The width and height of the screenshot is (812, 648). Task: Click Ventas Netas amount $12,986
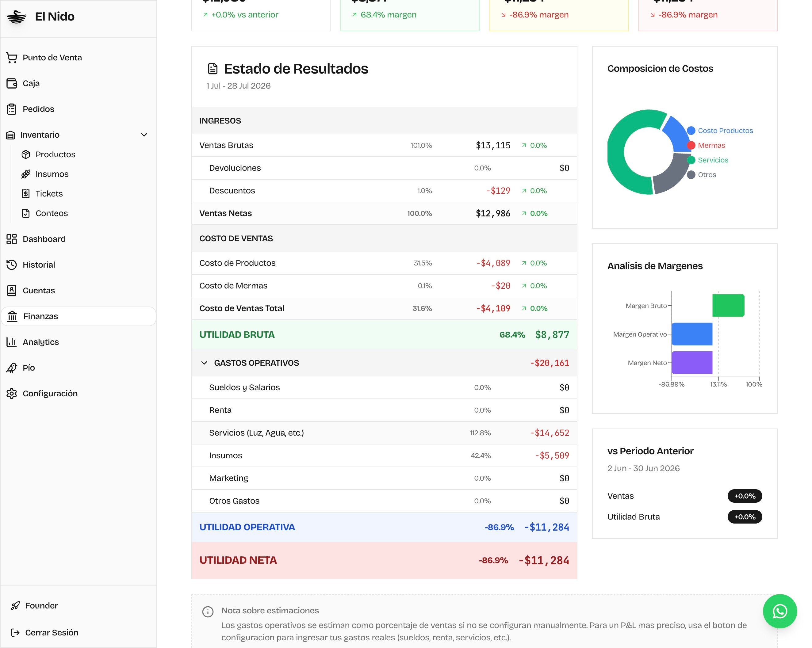click(x=492, y=213)
